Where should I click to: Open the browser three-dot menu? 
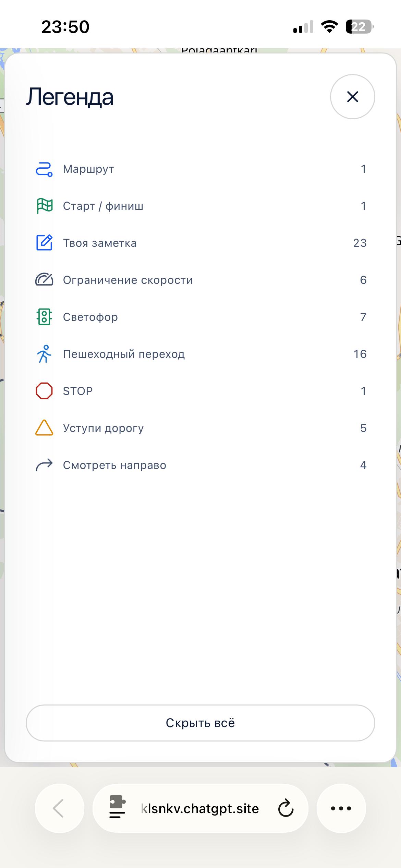[x=341, y=808]
